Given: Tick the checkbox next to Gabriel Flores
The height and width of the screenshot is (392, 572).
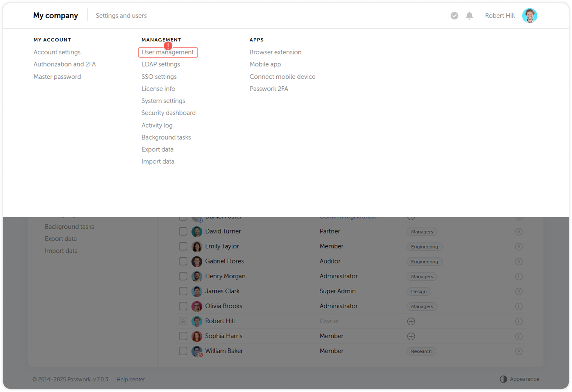Looking at the screenshot, I should click(183, 261).
